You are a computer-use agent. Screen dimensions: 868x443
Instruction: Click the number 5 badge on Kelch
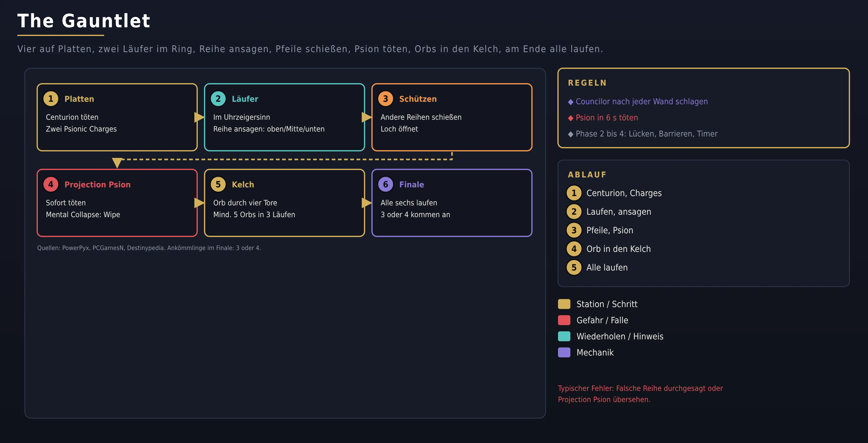[x=218, y=184]
